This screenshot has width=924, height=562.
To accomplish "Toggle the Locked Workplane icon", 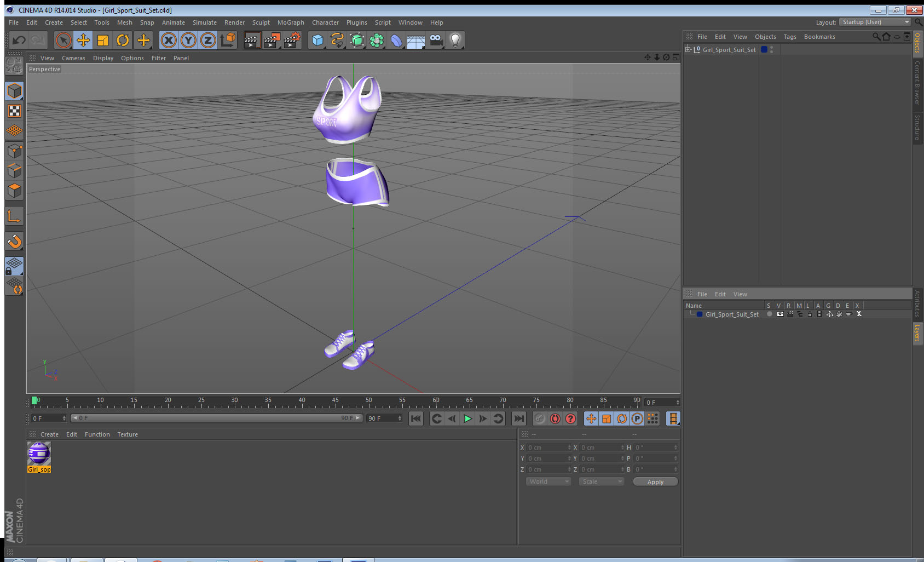I will 14,266.
